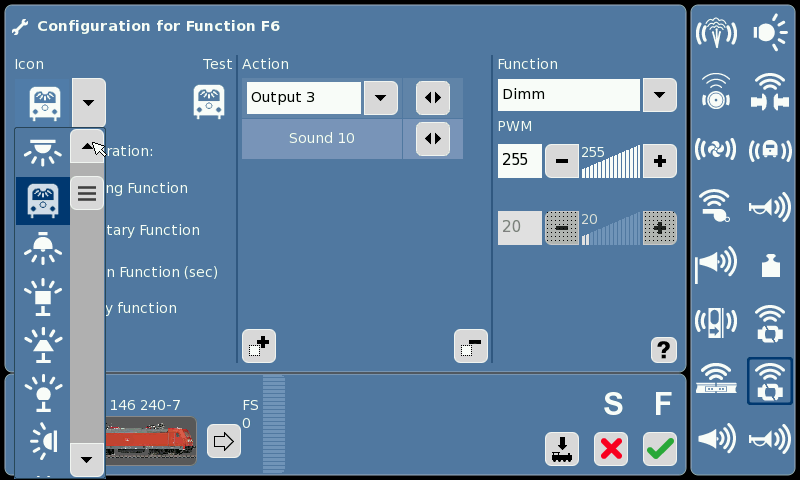Cancel changes with red X button

611,449
